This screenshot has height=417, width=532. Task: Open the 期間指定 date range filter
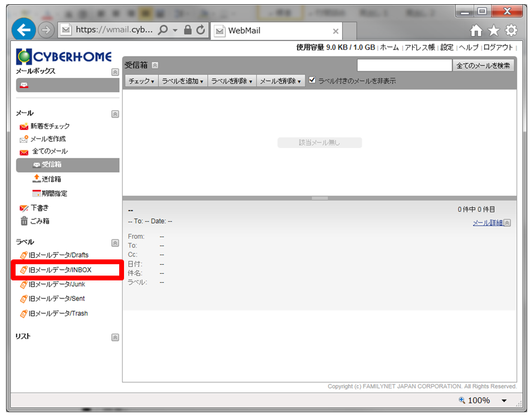pos(54,194)
